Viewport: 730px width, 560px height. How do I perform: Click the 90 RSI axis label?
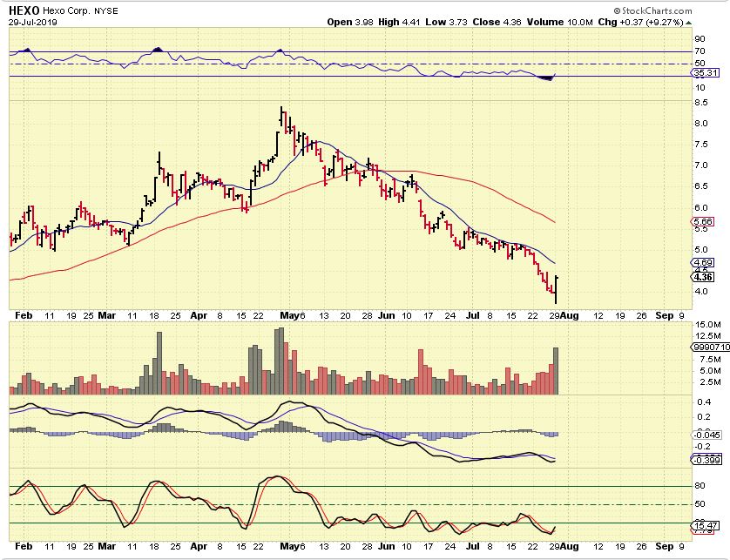[700, 38]
